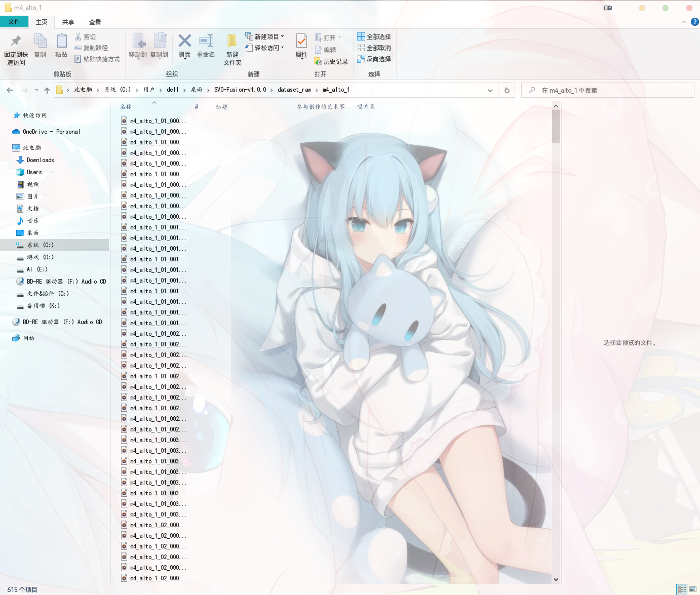700x595 pixels.
Task: Expand breadcrumb arrow after 系统 (C:)
Action: pyautogui.click(x=137, y=90)
